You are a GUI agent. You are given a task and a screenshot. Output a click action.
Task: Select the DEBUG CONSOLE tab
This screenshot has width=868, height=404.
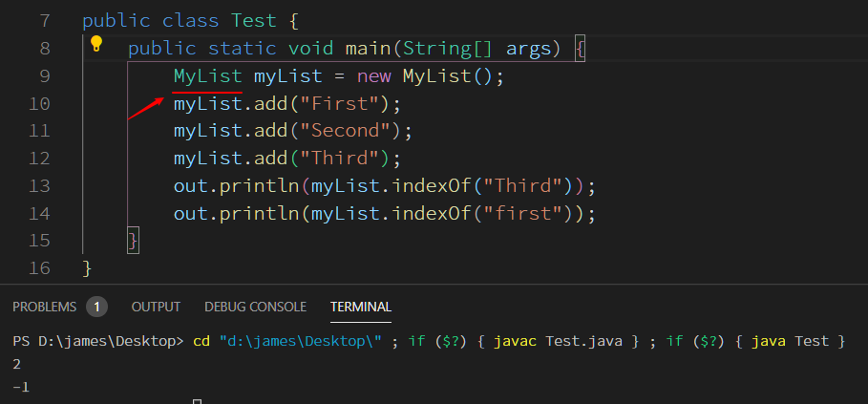[255, 307]
